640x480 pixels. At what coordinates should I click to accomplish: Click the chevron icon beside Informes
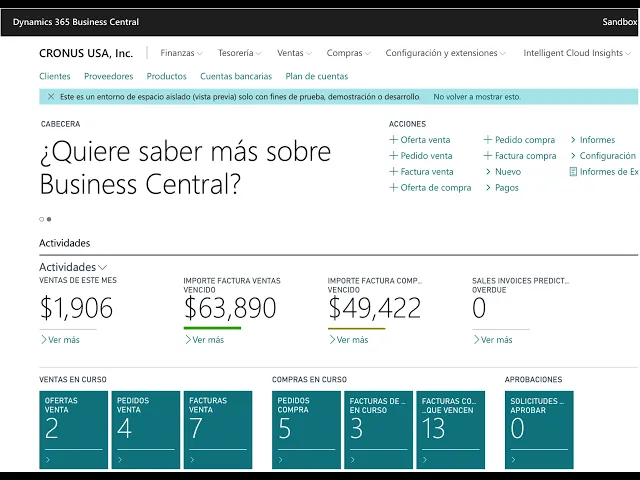pos(573,140)
